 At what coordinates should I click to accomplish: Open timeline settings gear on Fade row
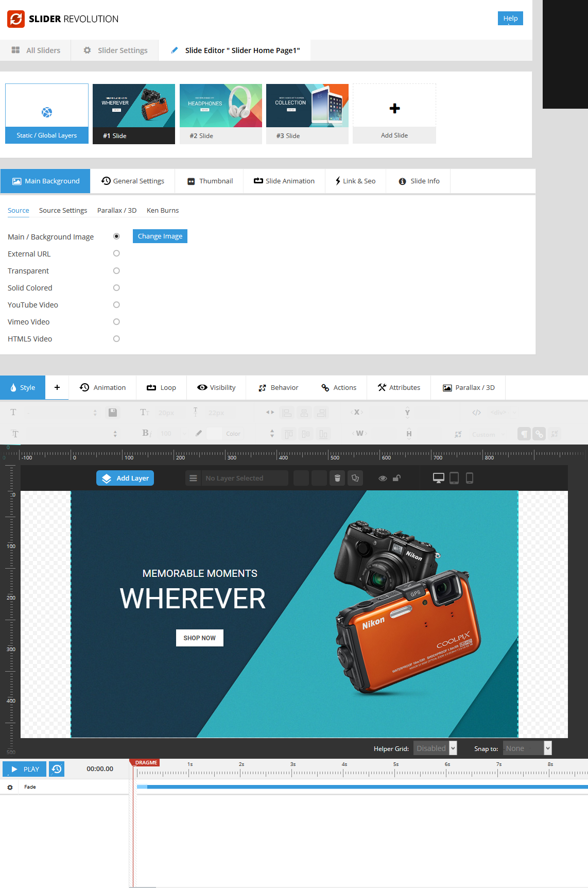pos(10,787)
